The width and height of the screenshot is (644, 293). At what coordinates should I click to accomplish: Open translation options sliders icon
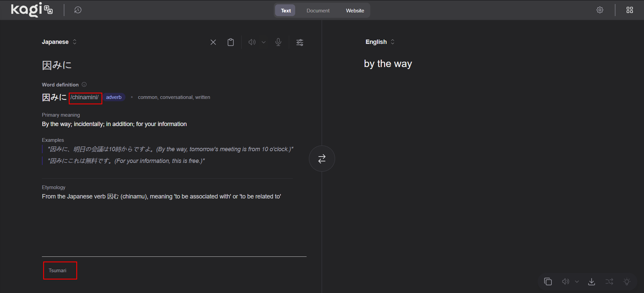tap(300, 42)
